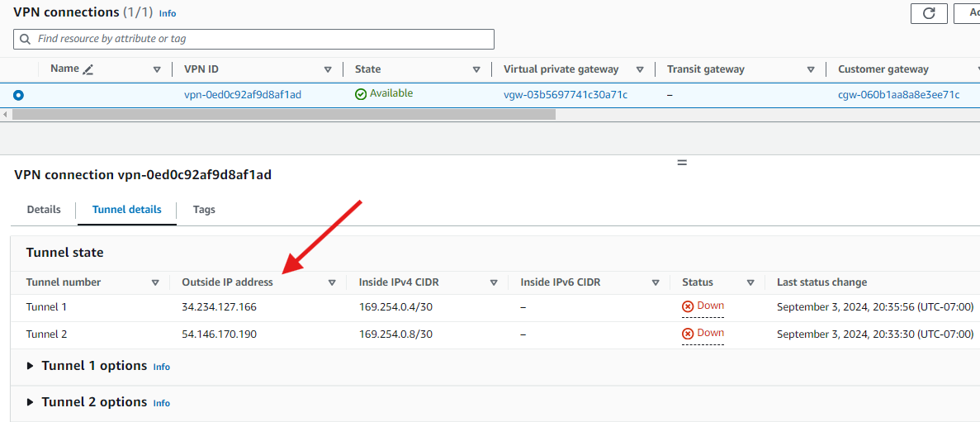Expand Tunnel 2 options section
Image resolution: width=980 pixels, height=422 pixels.
tap(31, 402)
